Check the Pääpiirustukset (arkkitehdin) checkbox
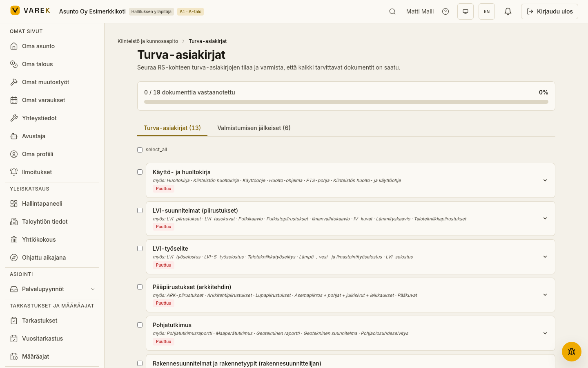The width and height of the screenshot is (588, 368). point(140,287)
